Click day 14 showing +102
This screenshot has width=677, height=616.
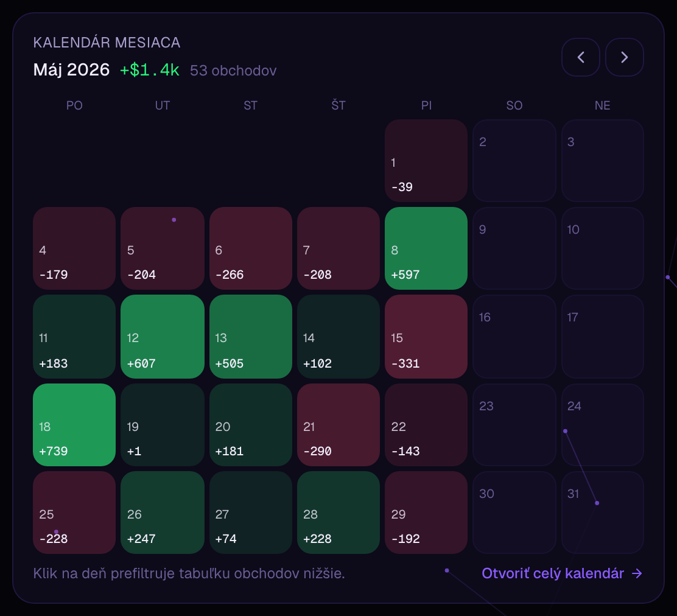338,337
